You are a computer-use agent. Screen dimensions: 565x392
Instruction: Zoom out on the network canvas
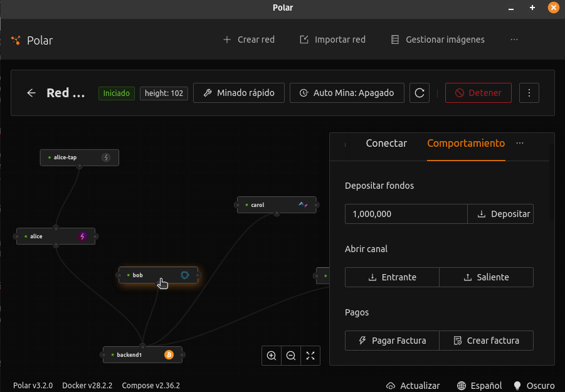[x=291, y=356]
